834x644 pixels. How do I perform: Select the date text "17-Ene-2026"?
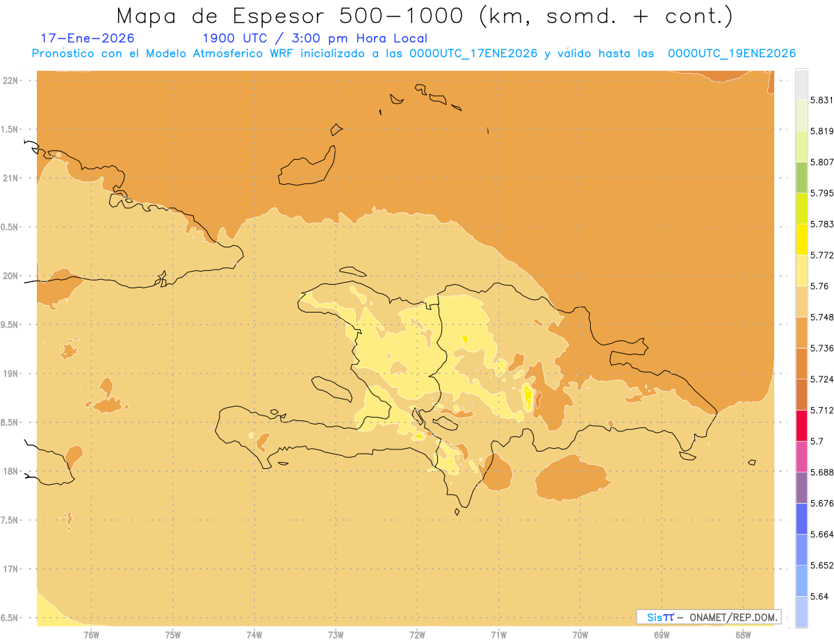tap(88, 38)
